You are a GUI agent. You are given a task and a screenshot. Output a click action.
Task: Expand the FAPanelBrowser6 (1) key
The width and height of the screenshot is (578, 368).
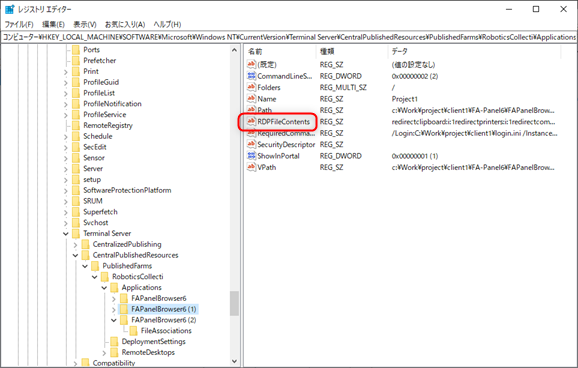[114, 309]
